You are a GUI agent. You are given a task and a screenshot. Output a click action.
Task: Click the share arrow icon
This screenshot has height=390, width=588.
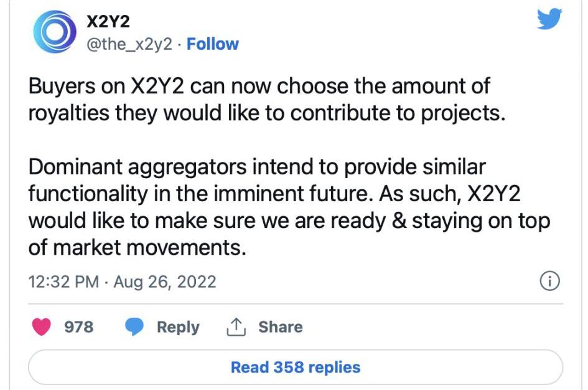point(236,327)
